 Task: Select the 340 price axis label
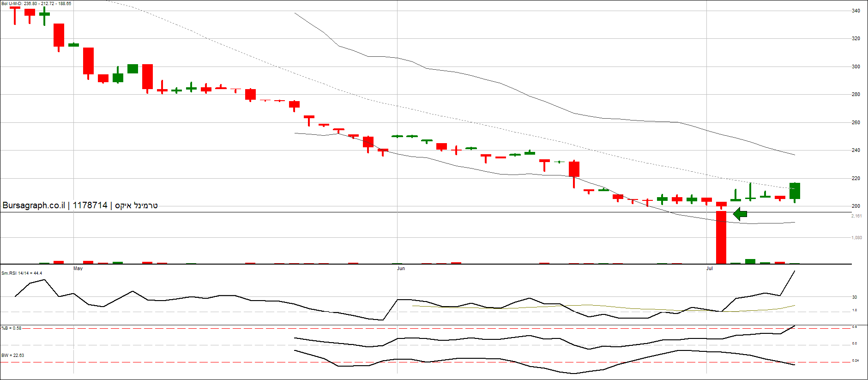coord(856,11)
